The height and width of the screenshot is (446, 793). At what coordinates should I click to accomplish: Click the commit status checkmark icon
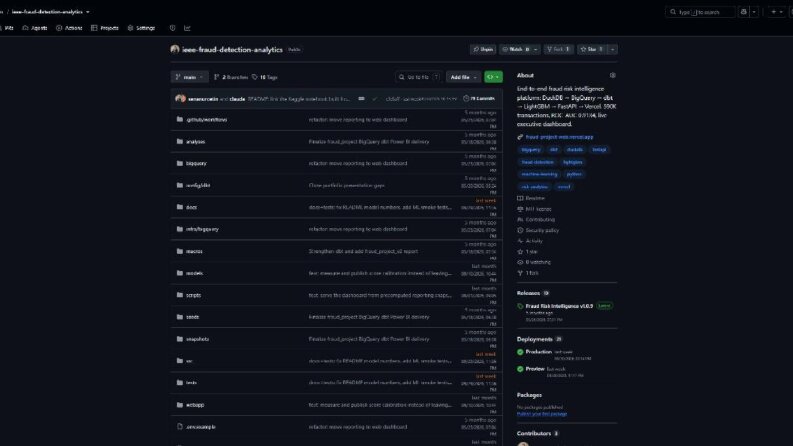pos(375,99)
